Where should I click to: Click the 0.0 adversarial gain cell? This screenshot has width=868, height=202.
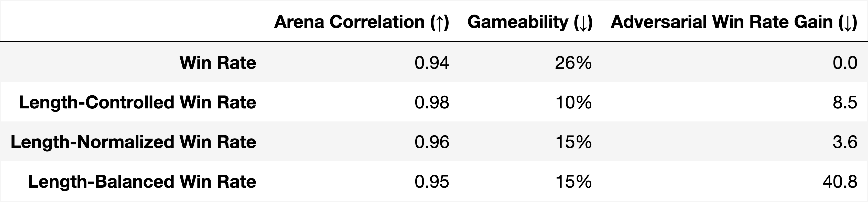tap(845, 63)
